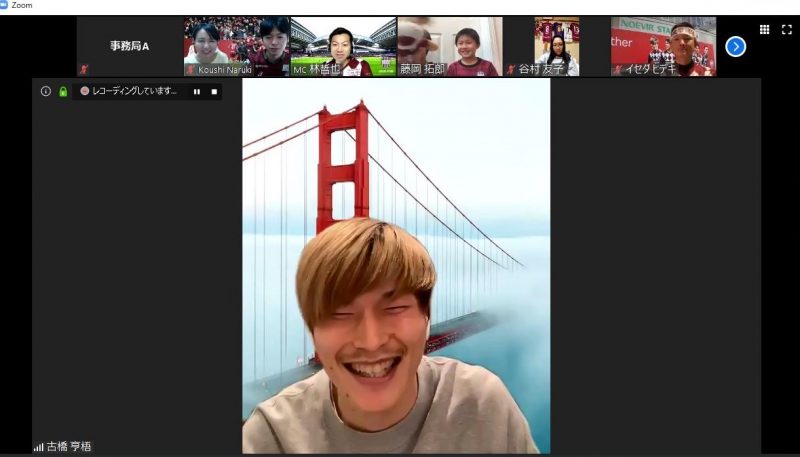
Task: Click the red recording indicator dot
Action: click(85, 91)
